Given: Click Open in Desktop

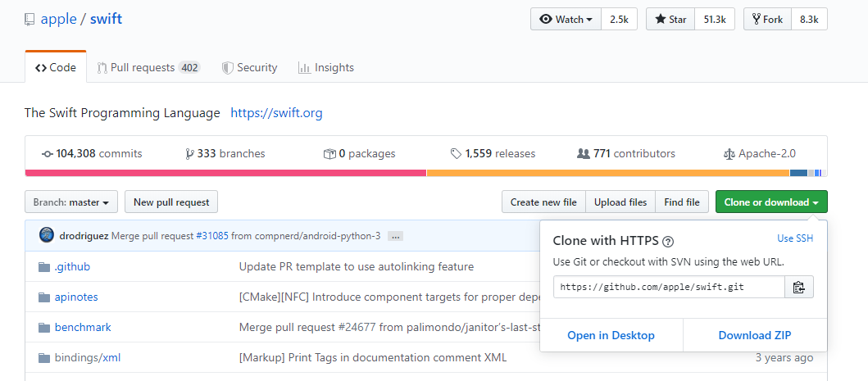Looking at the screenshot, I should [x=611, y=335].
